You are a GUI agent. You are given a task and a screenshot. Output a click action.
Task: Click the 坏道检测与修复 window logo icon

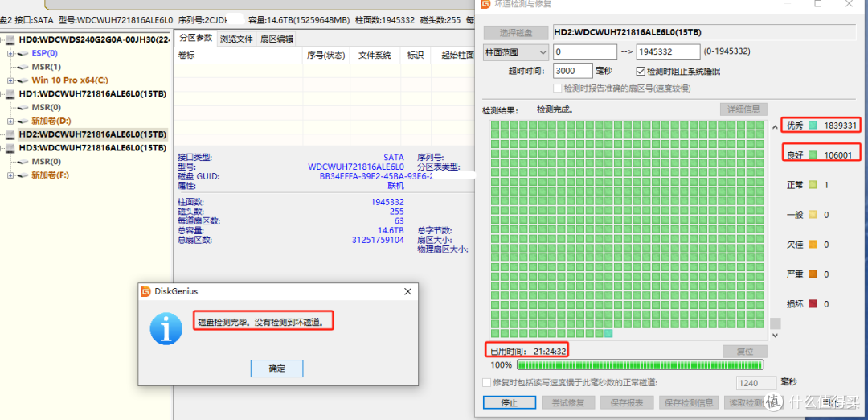(485, 5)
